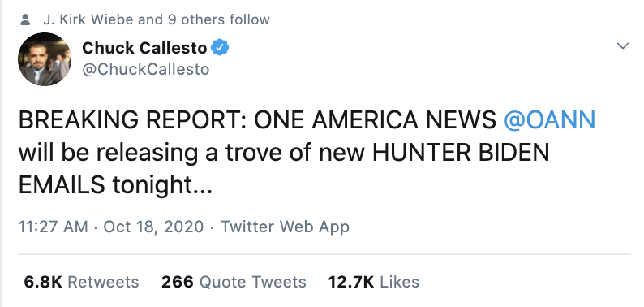Click the Retweets label
Screen dimensions: 644x307
[x=103, y=282]
